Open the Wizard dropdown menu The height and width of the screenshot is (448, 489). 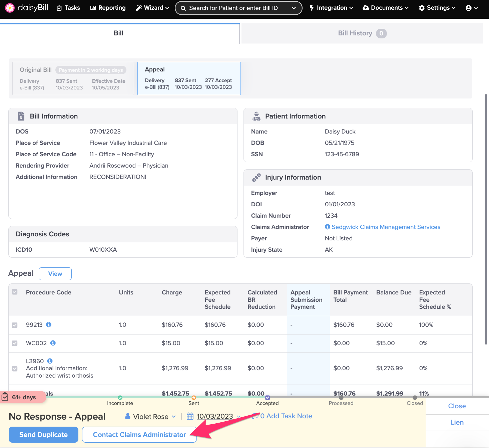coord(152,8)
